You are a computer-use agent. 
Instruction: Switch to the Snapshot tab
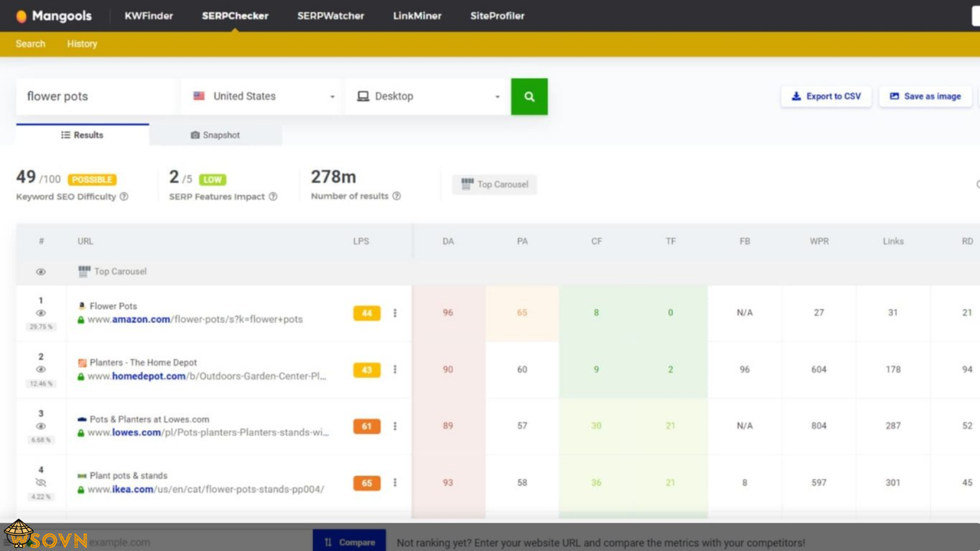coord(215,135)
